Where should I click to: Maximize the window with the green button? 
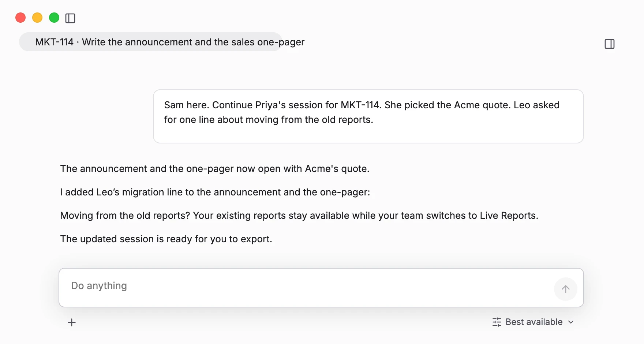54,18
